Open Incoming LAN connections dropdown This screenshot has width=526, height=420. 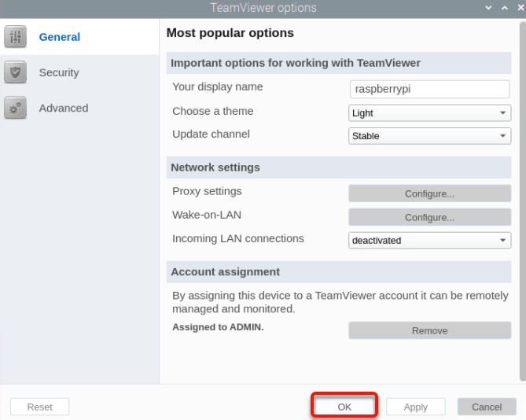pos(430,240)
